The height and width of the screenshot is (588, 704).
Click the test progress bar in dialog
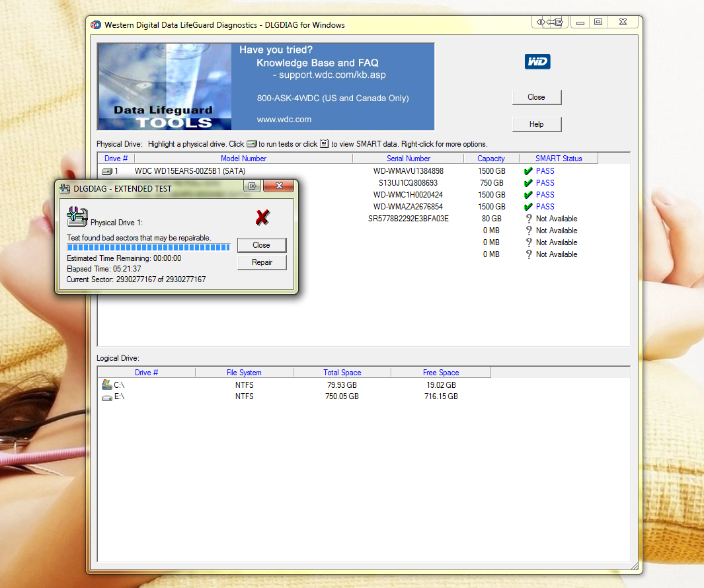tap(149, 247)
